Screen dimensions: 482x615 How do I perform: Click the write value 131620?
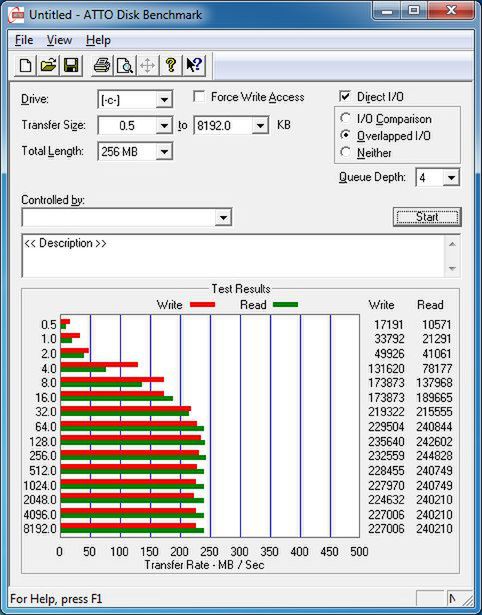386,369
